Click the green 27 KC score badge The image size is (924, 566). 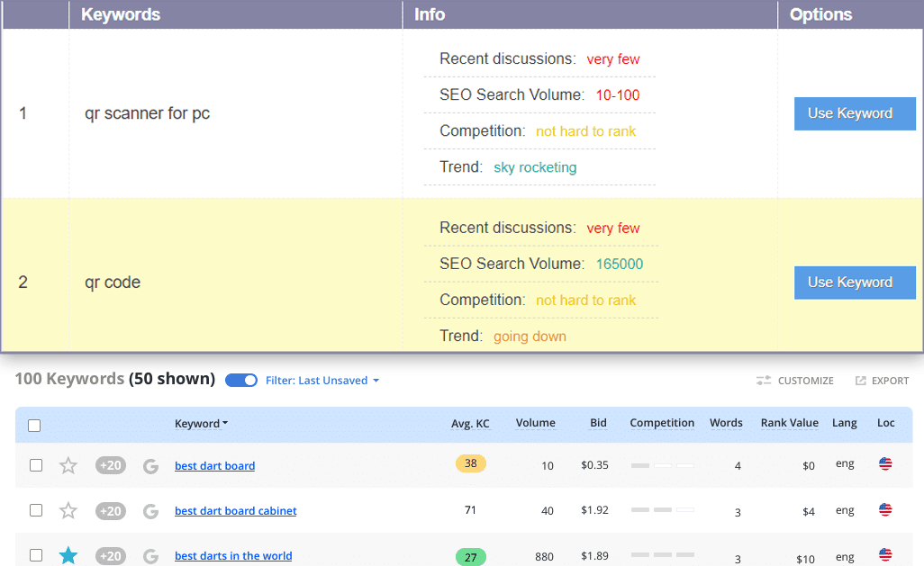(471, 557)
